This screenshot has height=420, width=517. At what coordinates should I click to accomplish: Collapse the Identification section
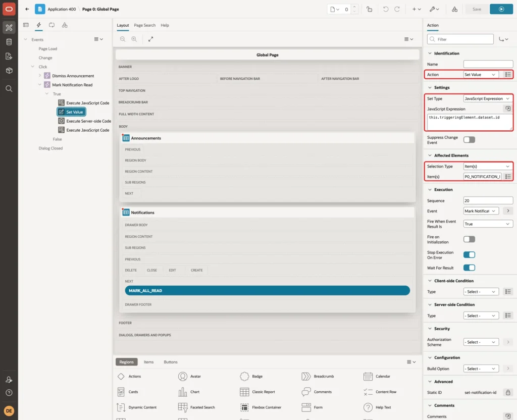(x=430, y=54)
